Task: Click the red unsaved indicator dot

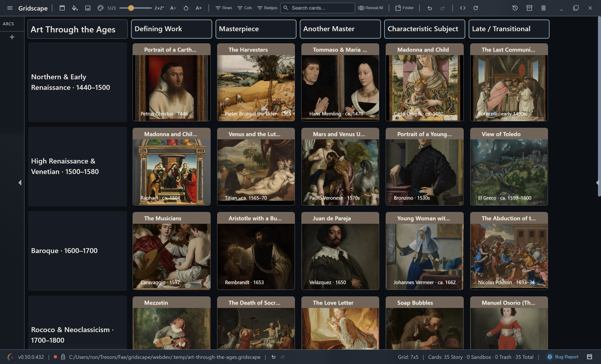Action: [x=55, y=357]
